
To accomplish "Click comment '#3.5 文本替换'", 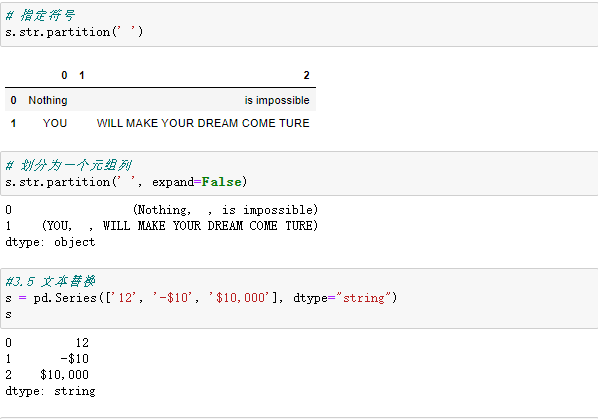I will (50, 281).
